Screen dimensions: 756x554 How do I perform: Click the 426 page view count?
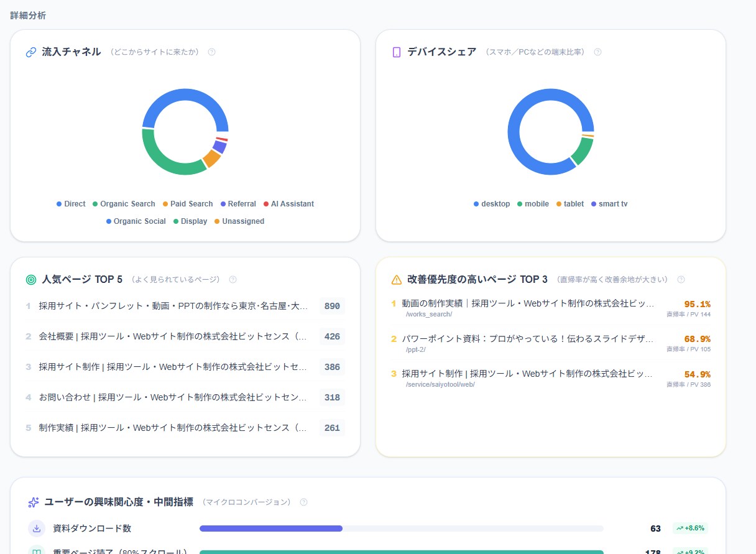click(x=332, y=336)
